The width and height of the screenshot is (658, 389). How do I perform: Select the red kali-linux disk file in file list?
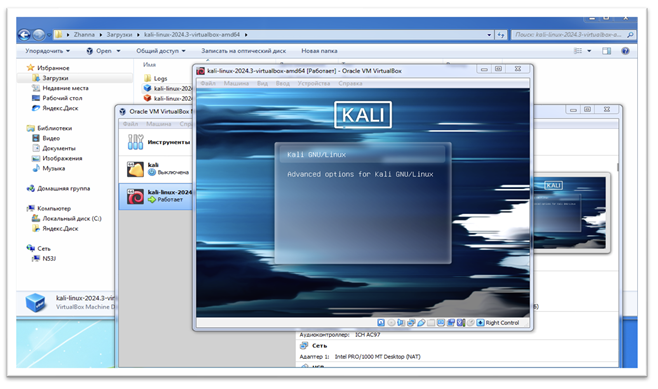coord(168,98)
